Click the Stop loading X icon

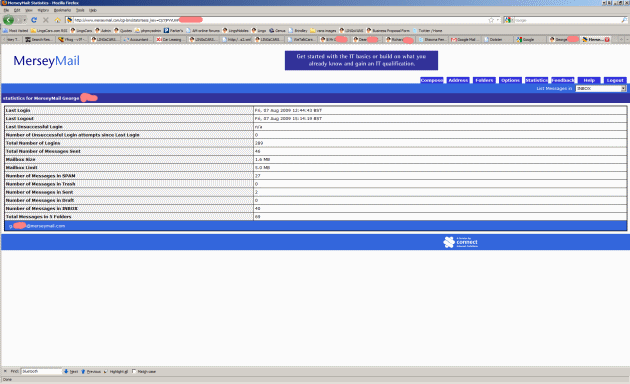[46, 20]
